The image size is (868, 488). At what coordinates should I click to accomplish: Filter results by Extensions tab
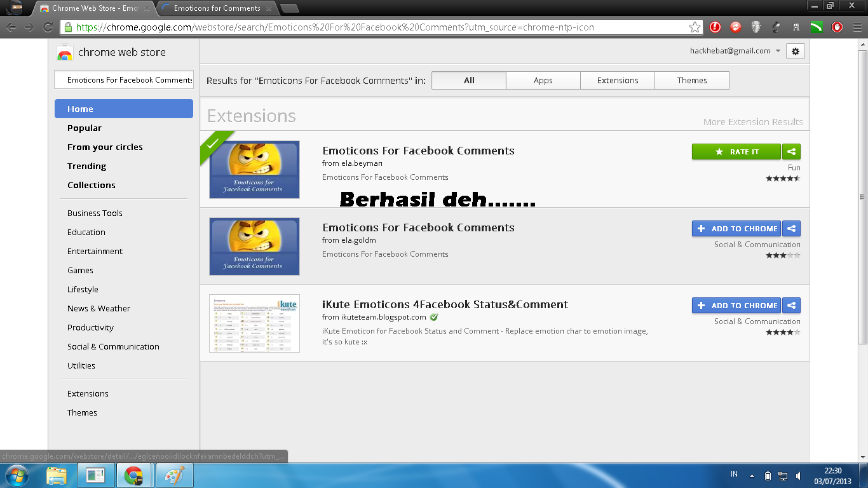[618, 80]
